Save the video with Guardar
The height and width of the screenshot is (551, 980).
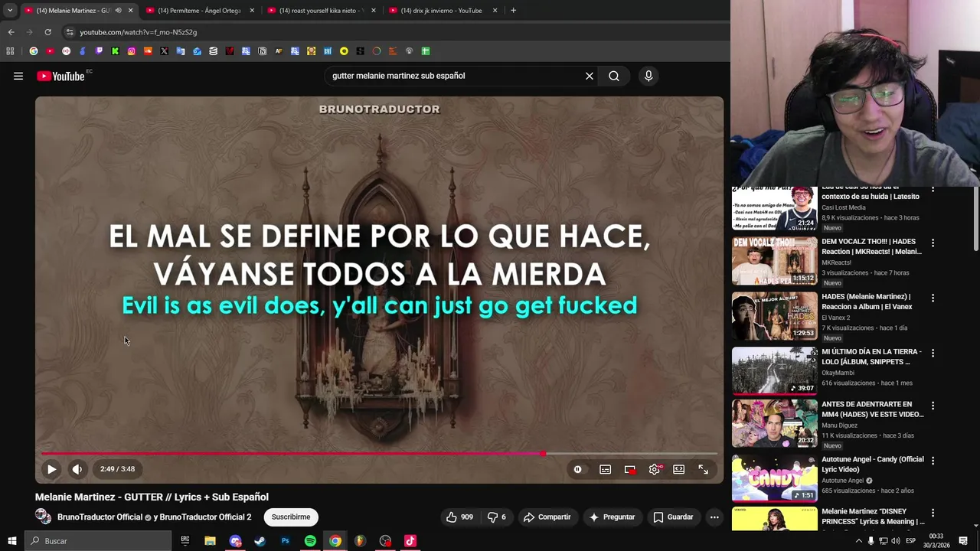coord(673,517)
